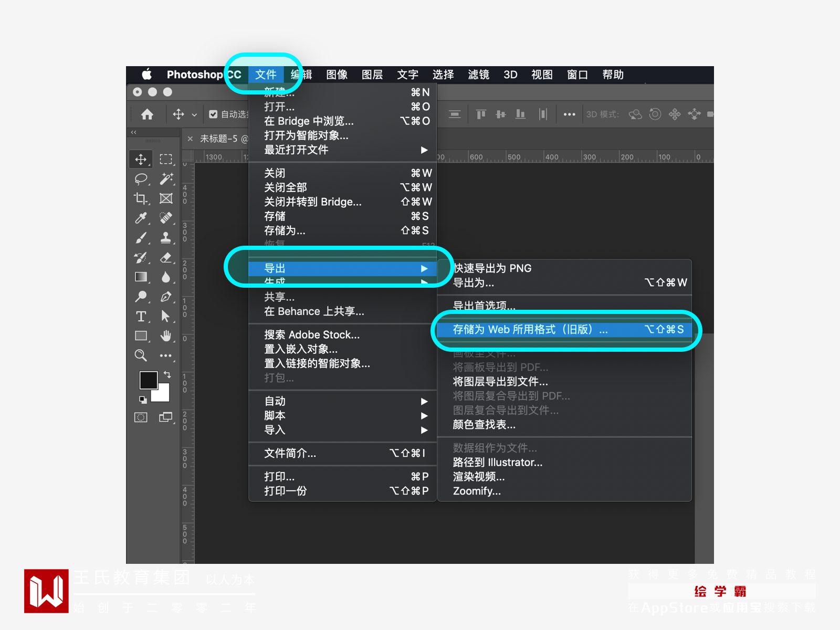840x630 pixels.
Task: Select the Horizontal Type tool
Action: 141,316
